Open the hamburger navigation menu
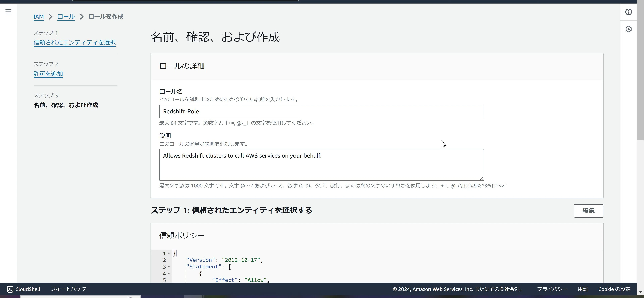 coord(8,12)
